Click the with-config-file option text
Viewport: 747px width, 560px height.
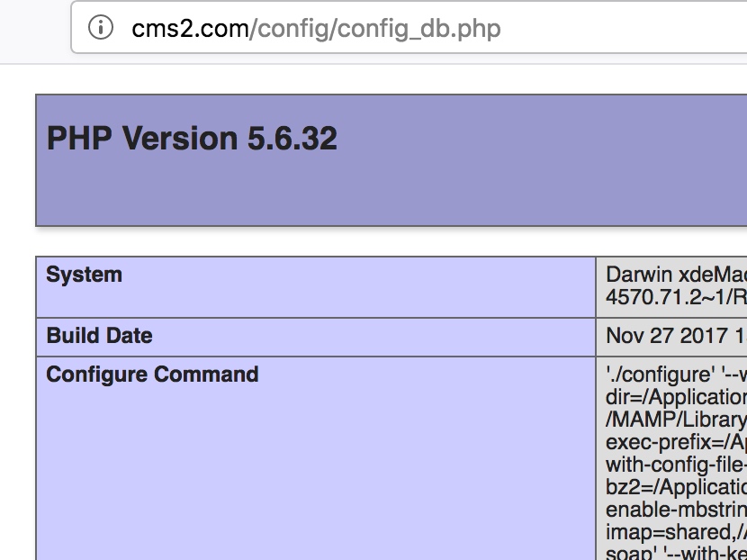(675, 465)
